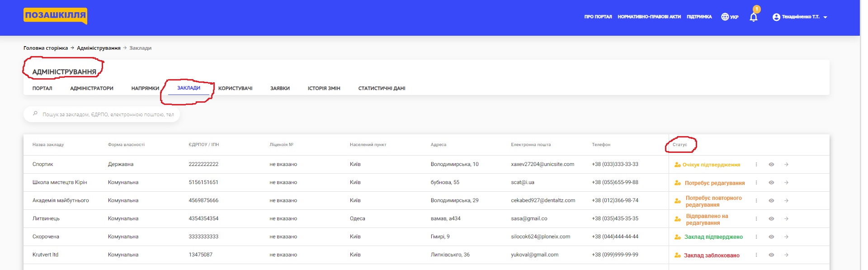
Task: Switch to the Напрямки tab
Action: pos(145,89)
